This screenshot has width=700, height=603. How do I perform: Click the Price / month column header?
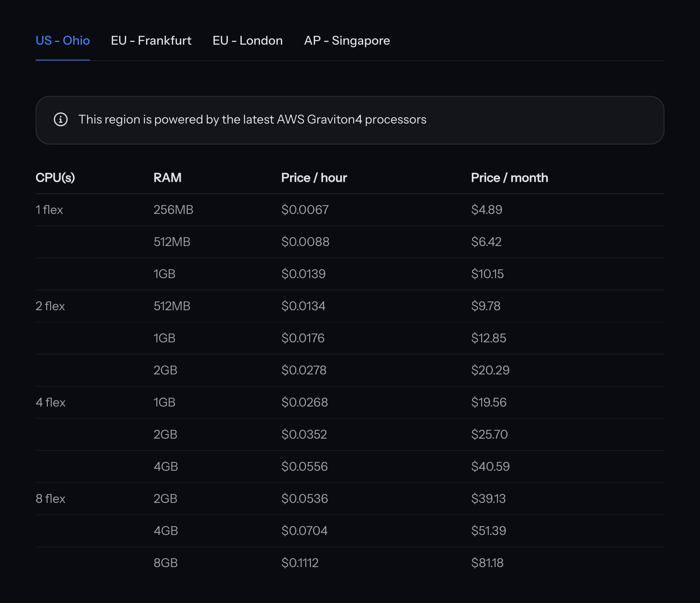[x=509, y=178]
